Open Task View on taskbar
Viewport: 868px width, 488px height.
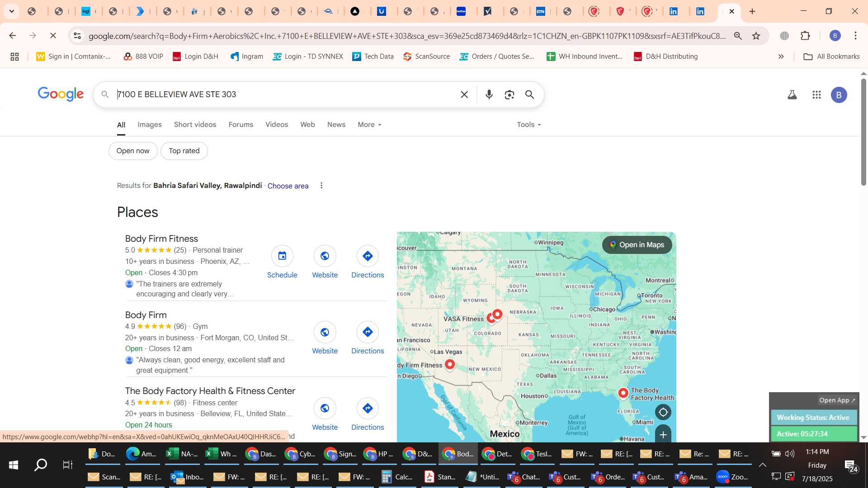67,465
